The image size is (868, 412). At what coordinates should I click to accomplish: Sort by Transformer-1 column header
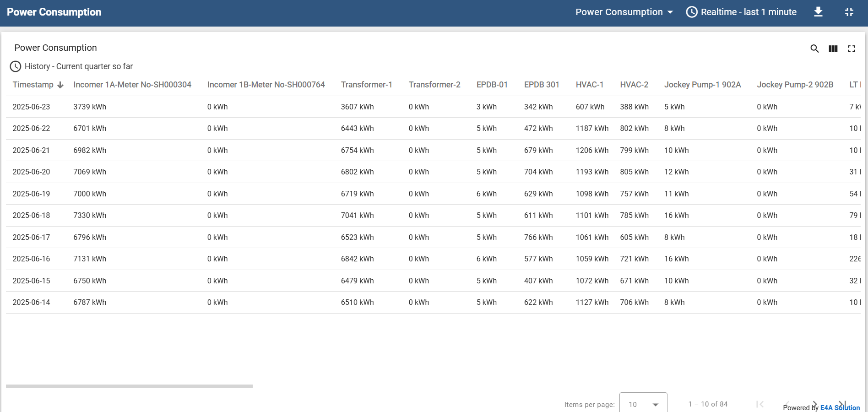point(366,85)
